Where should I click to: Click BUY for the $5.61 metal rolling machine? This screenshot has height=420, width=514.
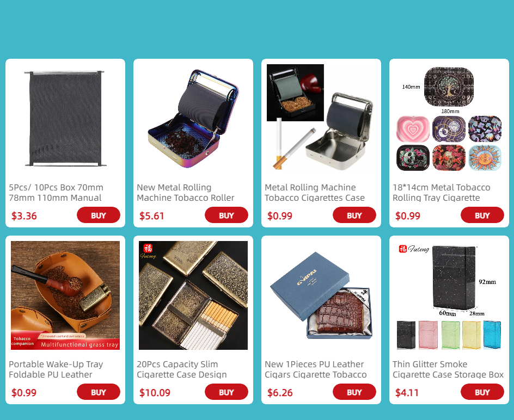[226, 215]
